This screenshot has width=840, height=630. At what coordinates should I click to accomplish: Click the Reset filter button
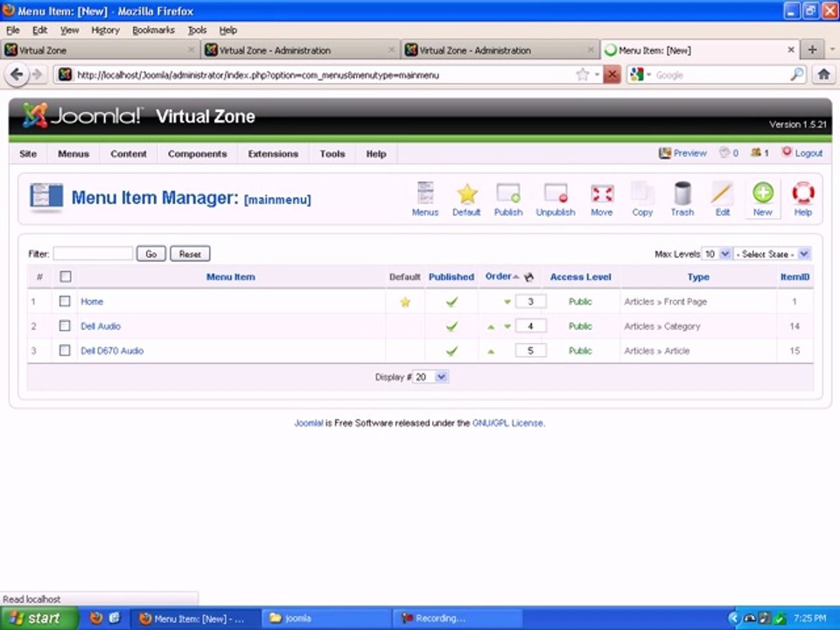point(190,254)
